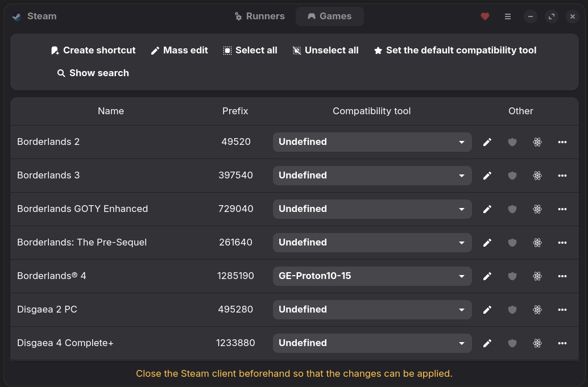Expand compatibility tool dropdown for Borderlands 2
588x387 pixels.
[x=372, y=142]
